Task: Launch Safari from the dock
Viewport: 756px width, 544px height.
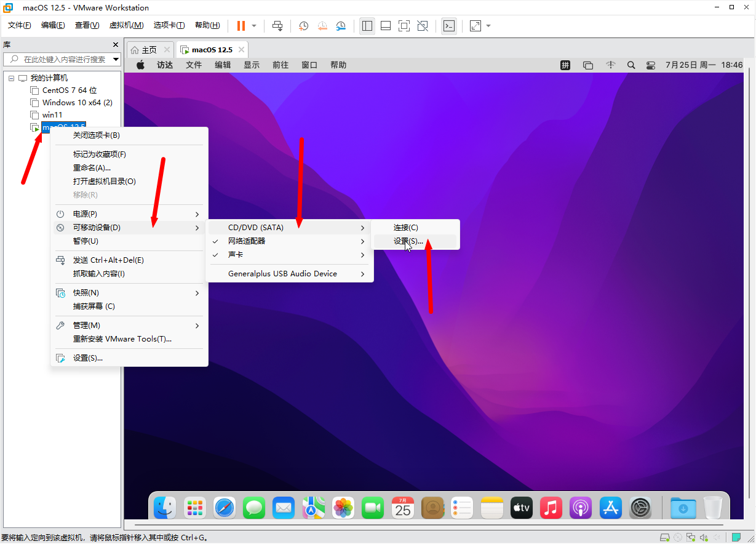Action: (225, 508)
